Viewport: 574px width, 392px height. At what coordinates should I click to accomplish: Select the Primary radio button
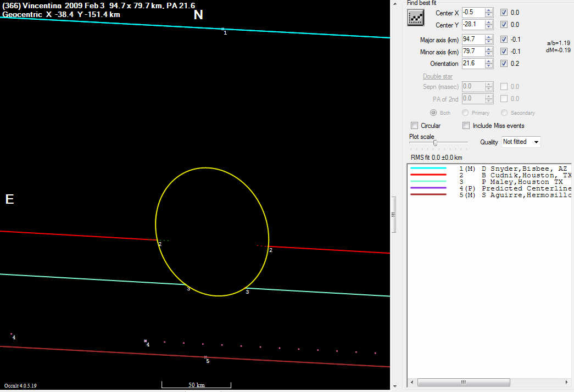[465, 113]
